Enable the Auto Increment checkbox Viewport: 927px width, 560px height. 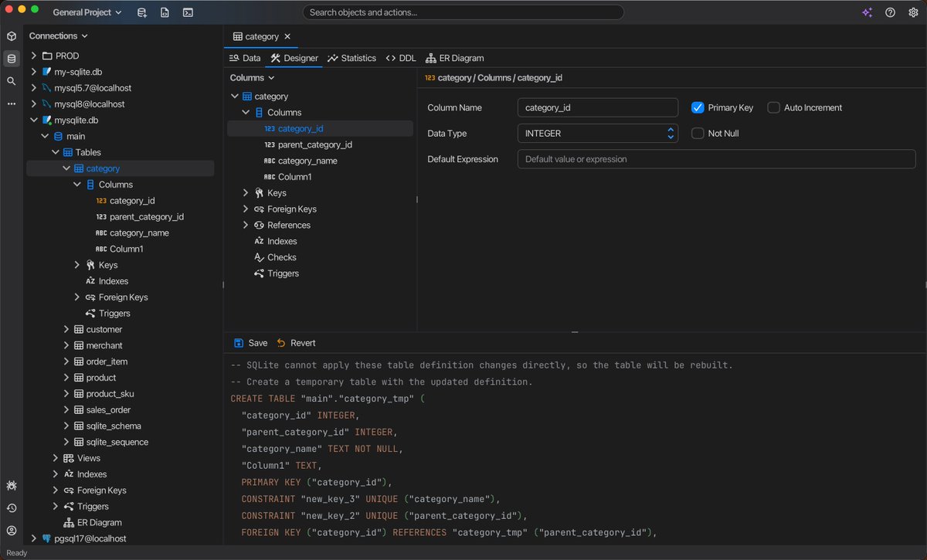click(x=773, y=107)
